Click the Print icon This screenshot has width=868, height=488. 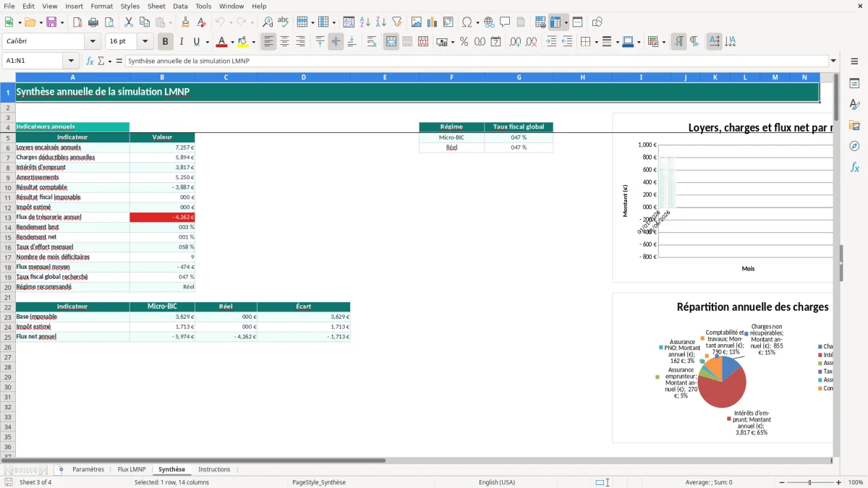pos(93,22)
